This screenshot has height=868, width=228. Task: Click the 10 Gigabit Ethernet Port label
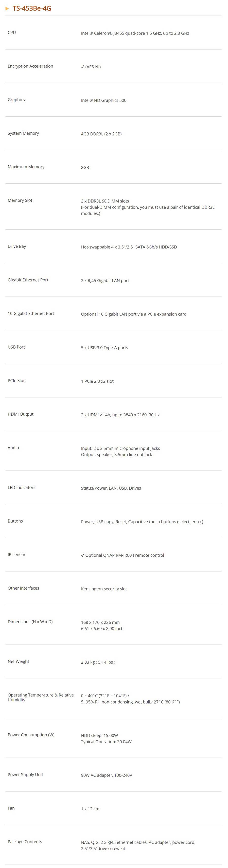tap(31, 313)
